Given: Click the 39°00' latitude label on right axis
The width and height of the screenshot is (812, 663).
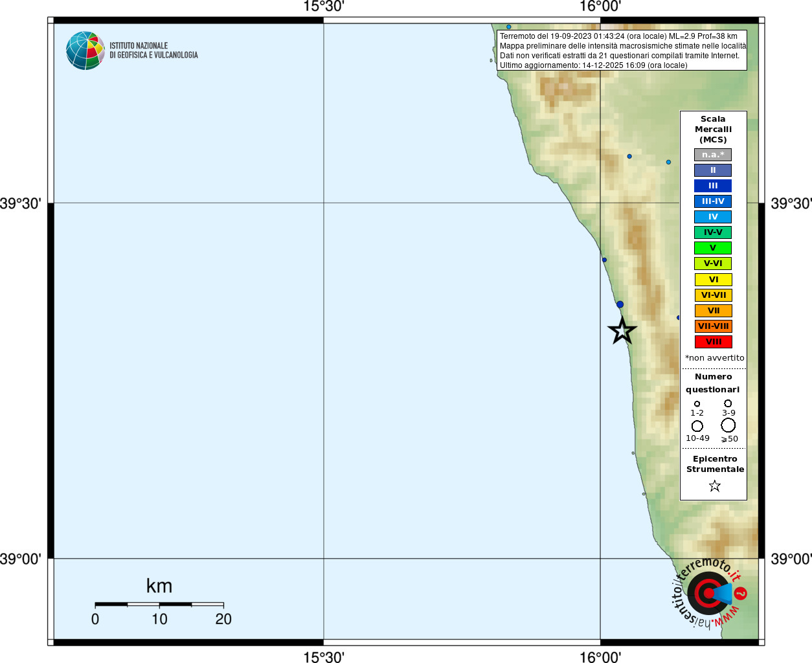Looking at the screenshot, I should tap(791, 559).
